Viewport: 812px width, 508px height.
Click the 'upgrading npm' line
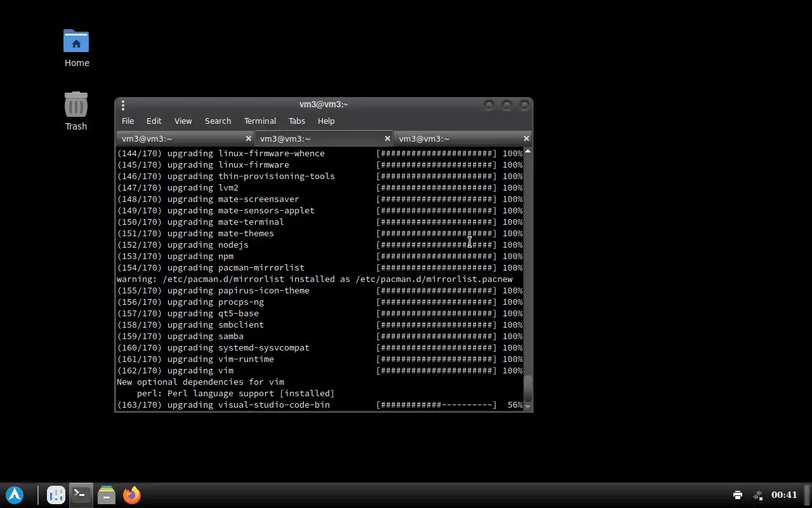pos(320,257)
